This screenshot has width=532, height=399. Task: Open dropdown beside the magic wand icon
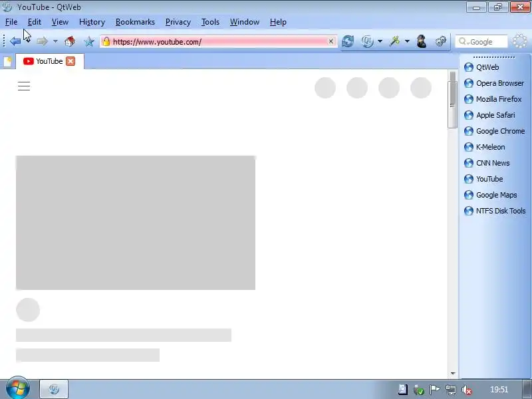[407, 41]
